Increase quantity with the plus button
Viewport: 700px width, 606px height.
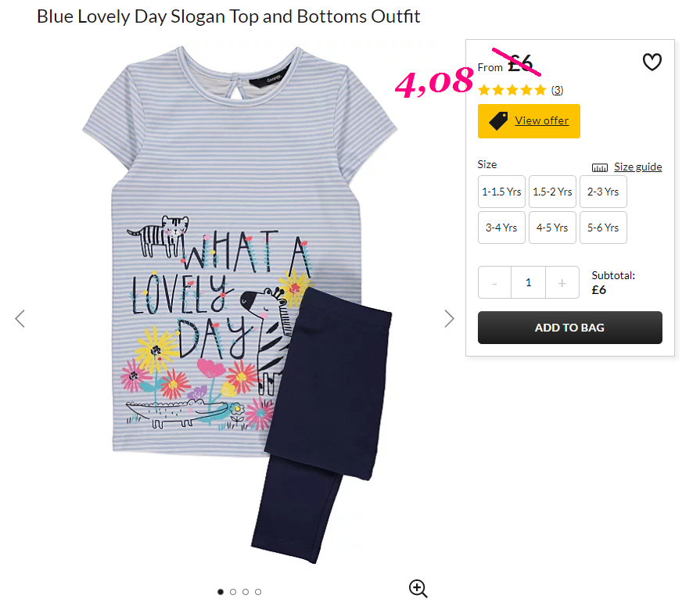[x=562, y=282]
